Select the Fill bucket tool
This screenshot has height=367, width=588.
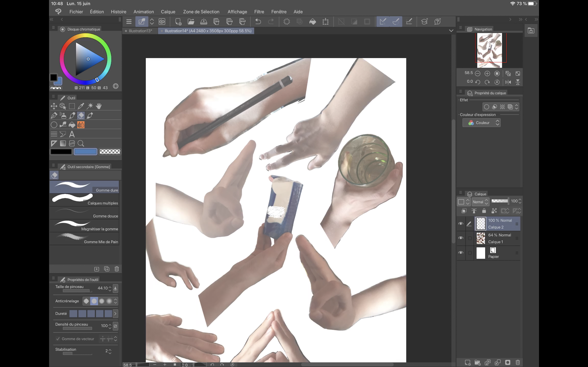[x=72, y=125]
